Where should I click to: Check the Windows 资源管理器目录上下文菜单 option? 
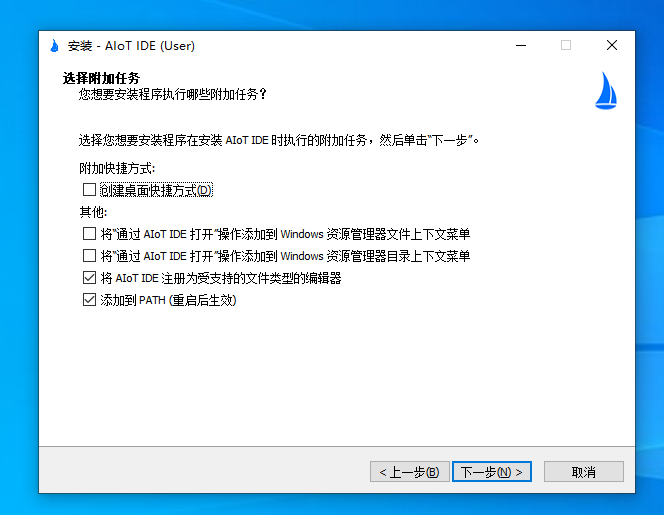tap(89, 256)
